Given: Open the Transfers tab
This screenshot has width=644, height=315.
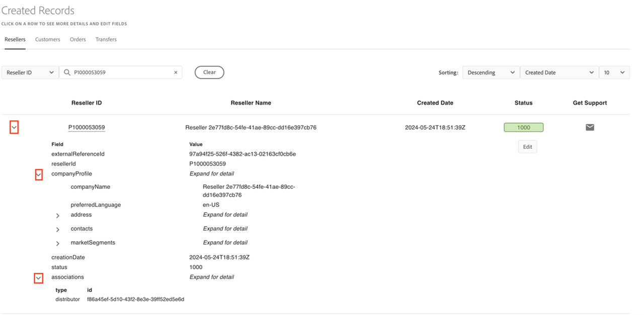Looking at the screenshot, I should [106, 39].
